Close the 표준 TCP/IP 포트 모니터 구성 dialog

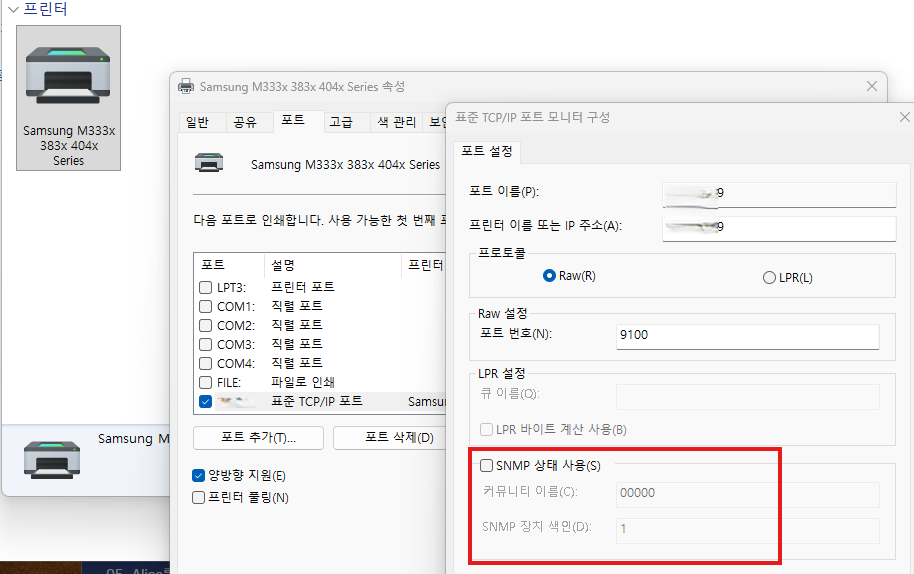click(905, 117)
